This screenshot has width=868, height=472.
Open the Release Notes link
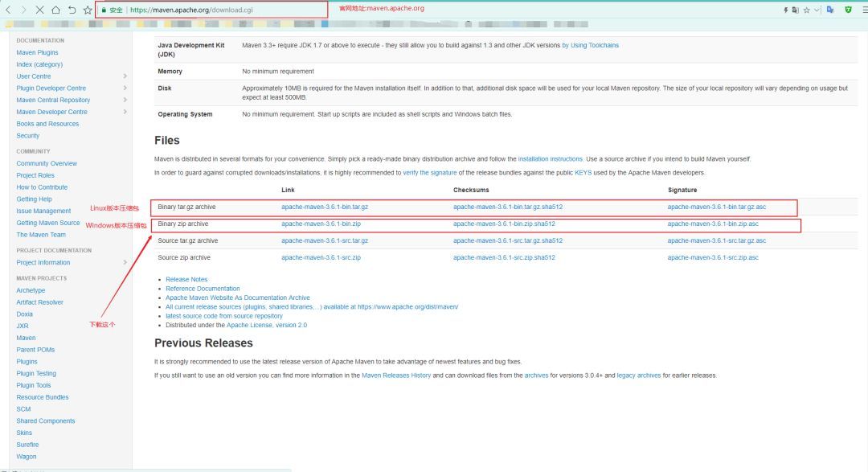pos(186,279)
